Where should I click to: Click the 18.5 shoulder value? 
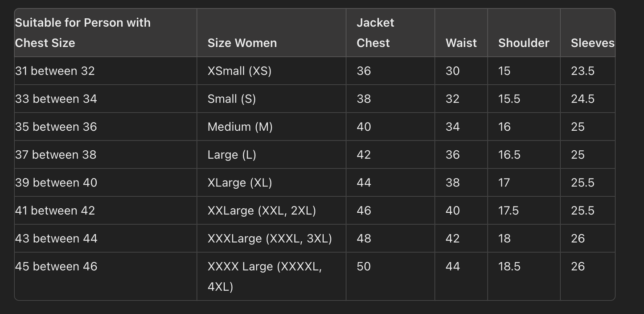tap(509, 266)
